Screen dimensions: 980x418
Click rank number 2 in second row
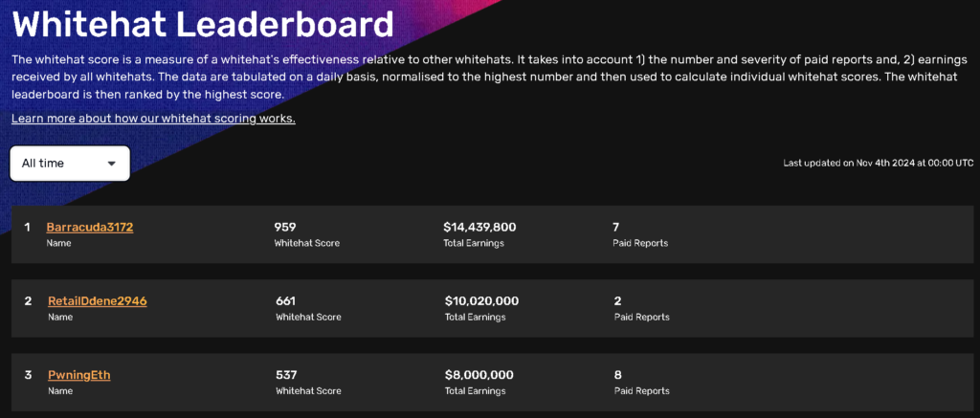(x=28, y=301)
